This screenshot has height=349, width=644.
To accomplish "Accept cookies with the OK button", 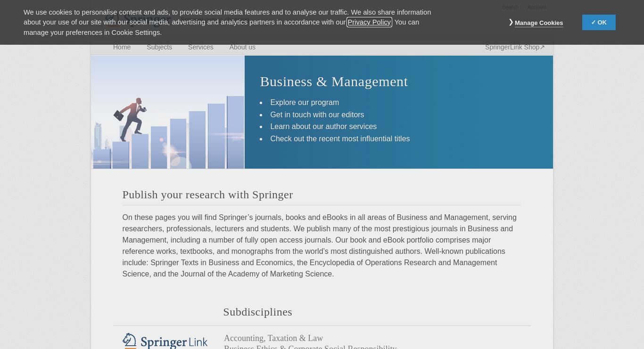I will click(x=599, y=23).
